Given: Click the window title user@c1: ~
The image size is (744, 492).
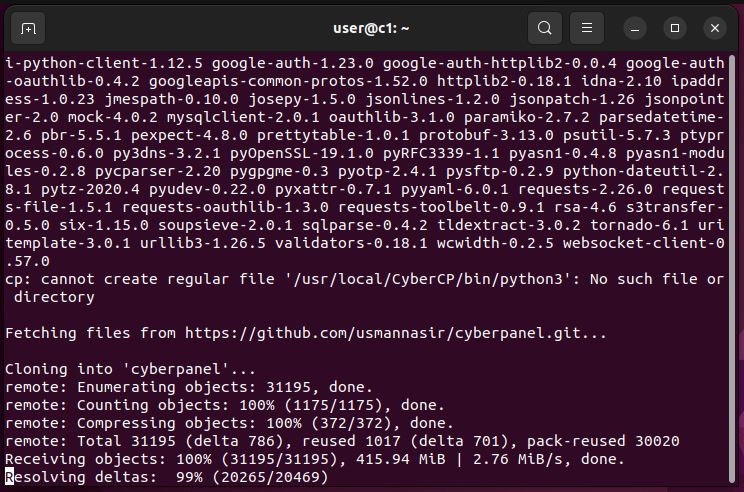Looking at the screenshot, I should (371, 28).
